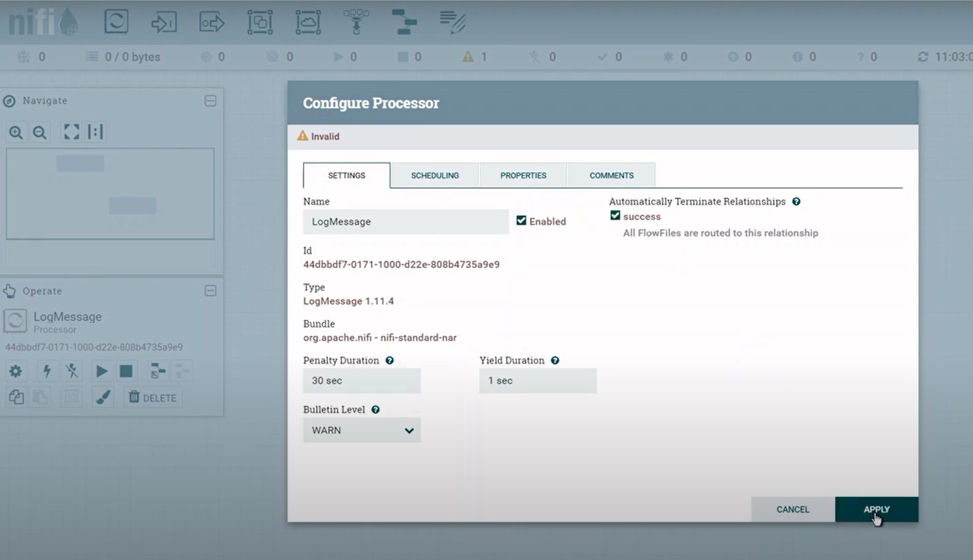Add a Process Group component
The height and width of the screenshot is (560, 973).
[x=260, y=22]
